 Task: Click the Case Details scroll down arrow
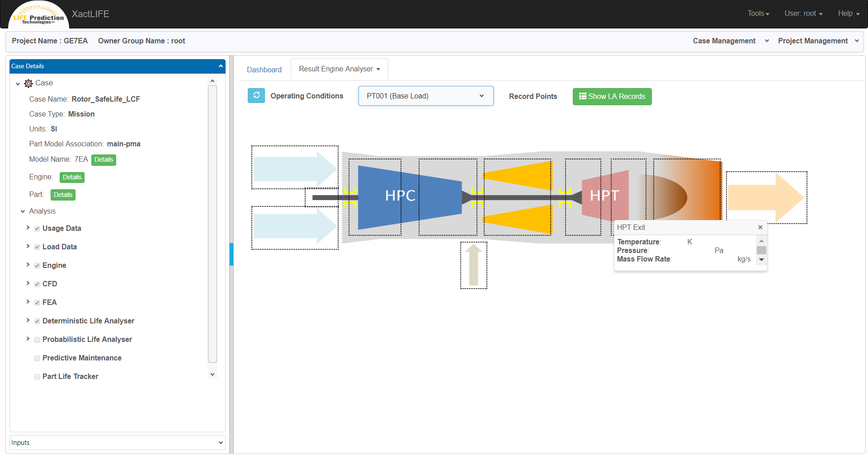[212, 374]
